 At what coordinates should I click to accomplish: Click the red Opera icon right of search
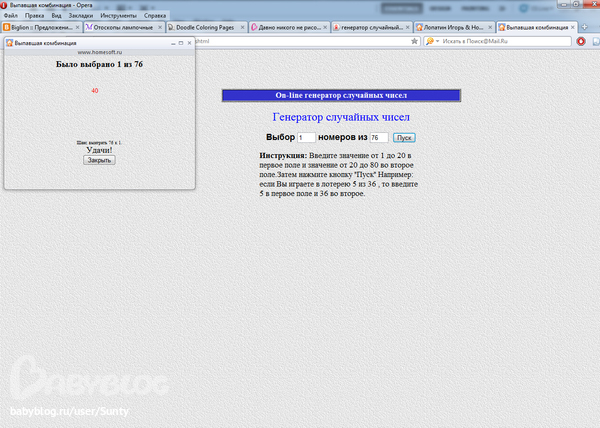(x=580, y=42)
